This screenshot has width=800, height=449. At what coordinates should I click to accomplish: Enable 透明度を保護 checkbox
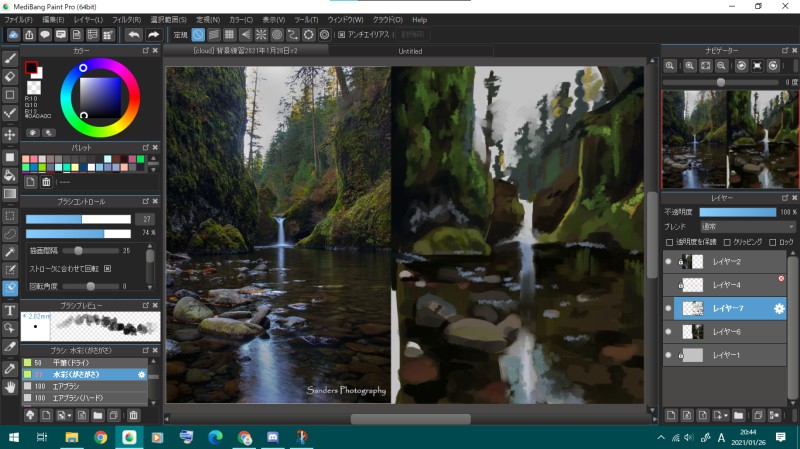tap(669, 242)
